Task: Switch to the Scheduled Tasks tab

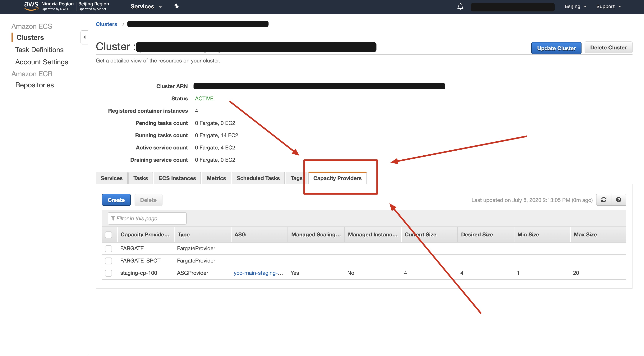Action: pos(258,178)
